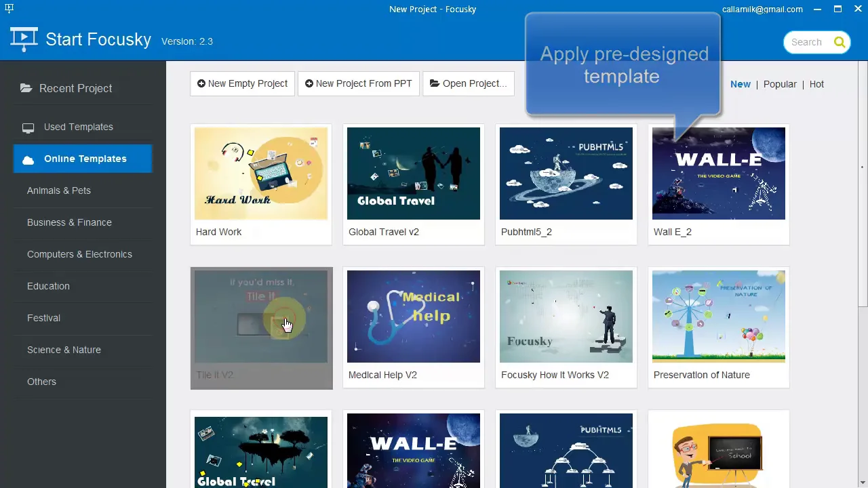Viewport: 868px width, 488px height.
Task: Select the Hard Work template thumbnail
Action: point(261,174)
